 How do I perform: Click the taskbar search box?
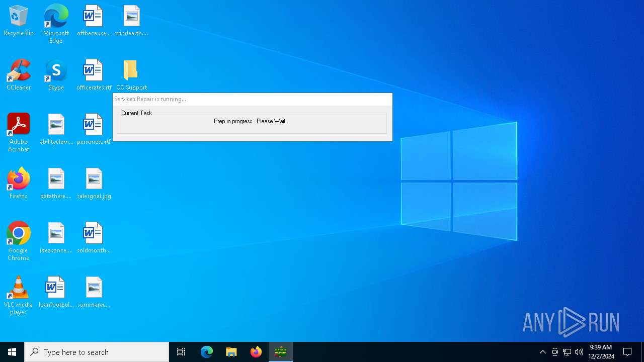pyautogui.click(x=97, y=352)
